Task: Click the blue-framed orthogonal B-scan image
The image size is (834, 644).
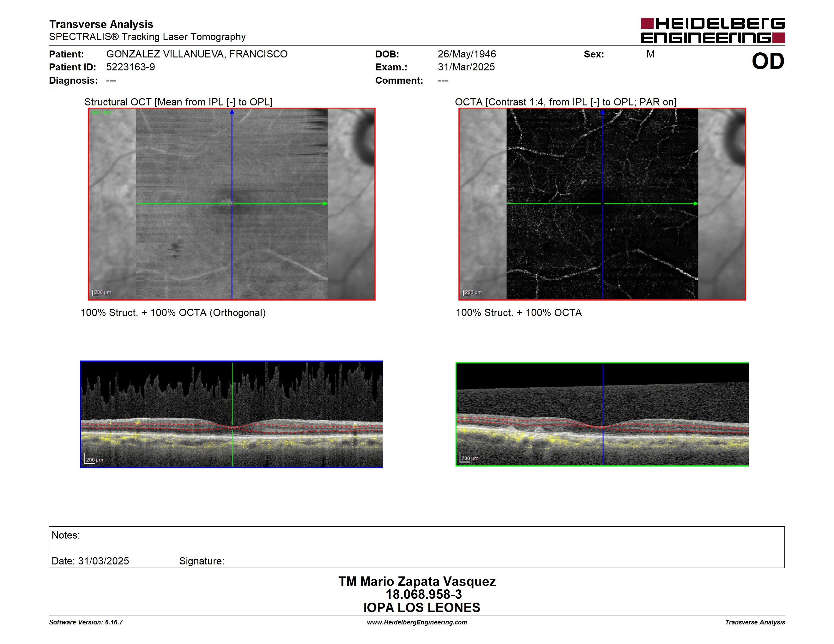Action: tap(232, 414)
